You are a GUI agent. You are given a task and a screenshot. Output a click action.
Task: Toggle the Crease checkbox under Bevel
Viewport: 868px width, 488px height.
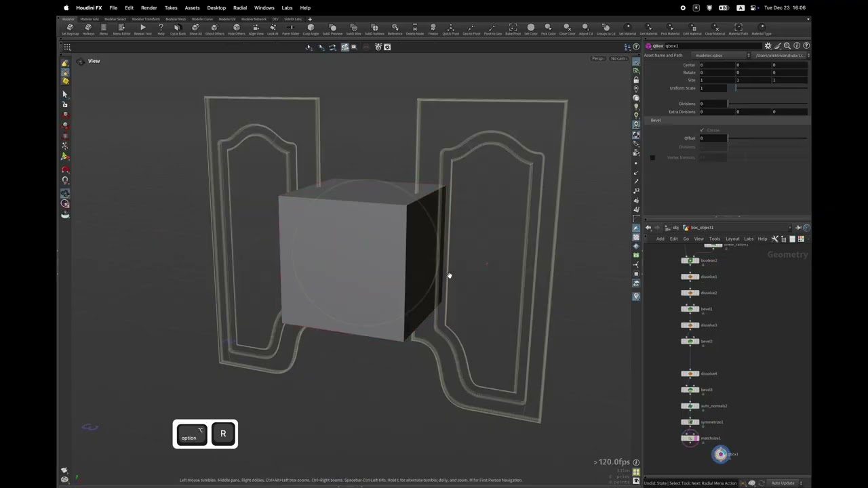(702, 130)
